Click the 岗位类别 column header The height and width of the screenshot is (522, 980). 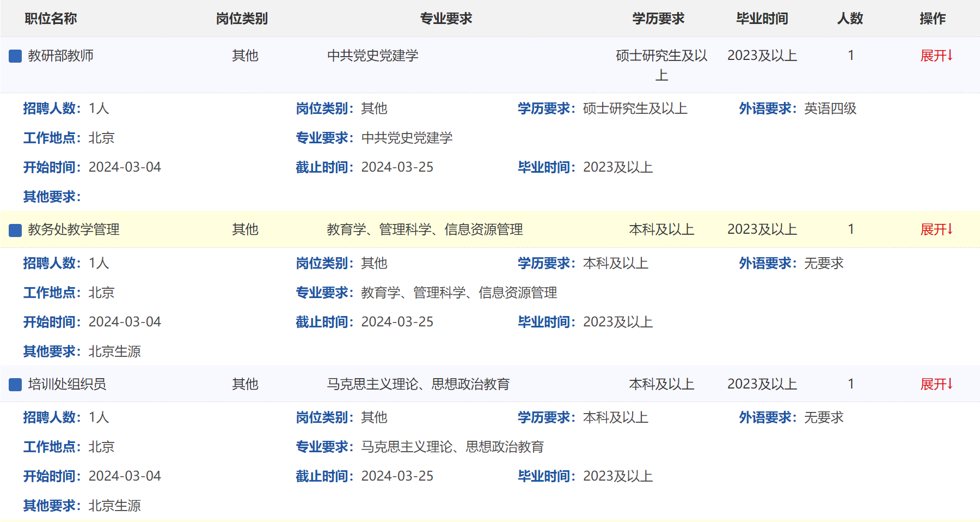tap(242, 19)
